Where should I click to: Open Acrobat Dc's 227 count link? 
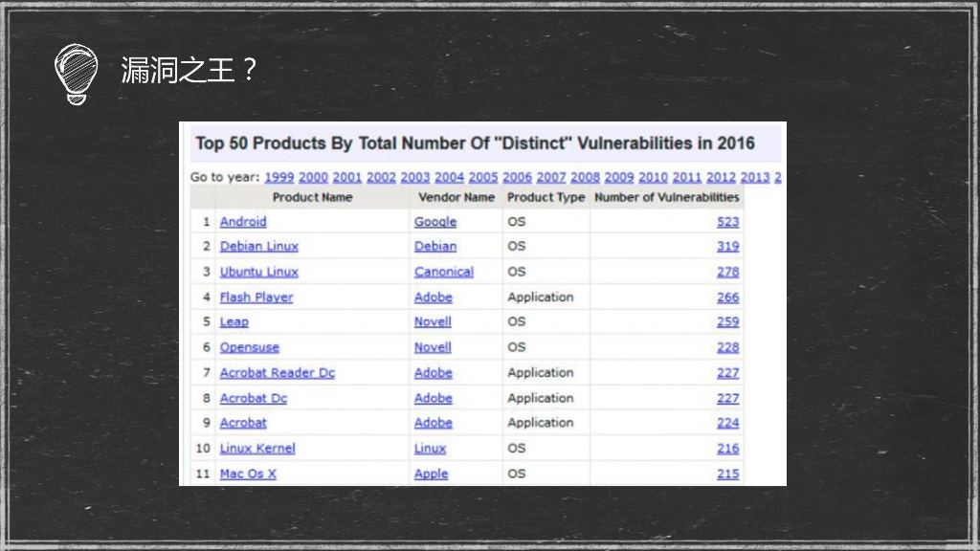click(x=727, y=399)
